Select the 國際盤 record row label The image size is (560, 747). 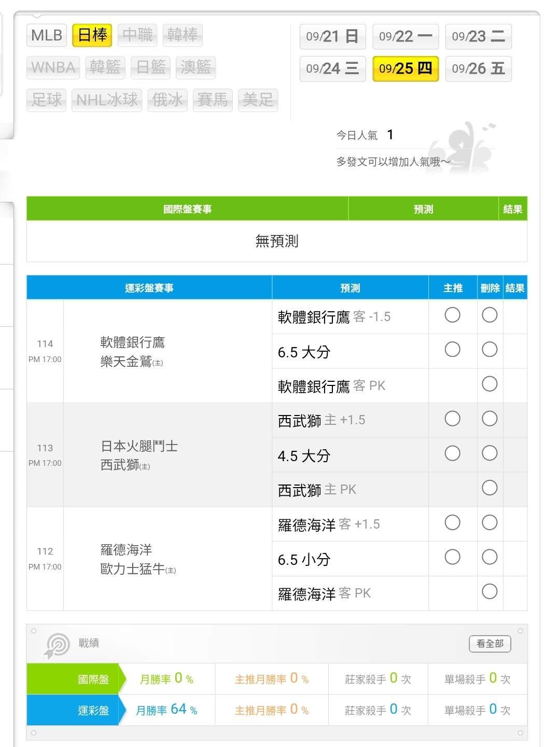(x=93, y=679)
